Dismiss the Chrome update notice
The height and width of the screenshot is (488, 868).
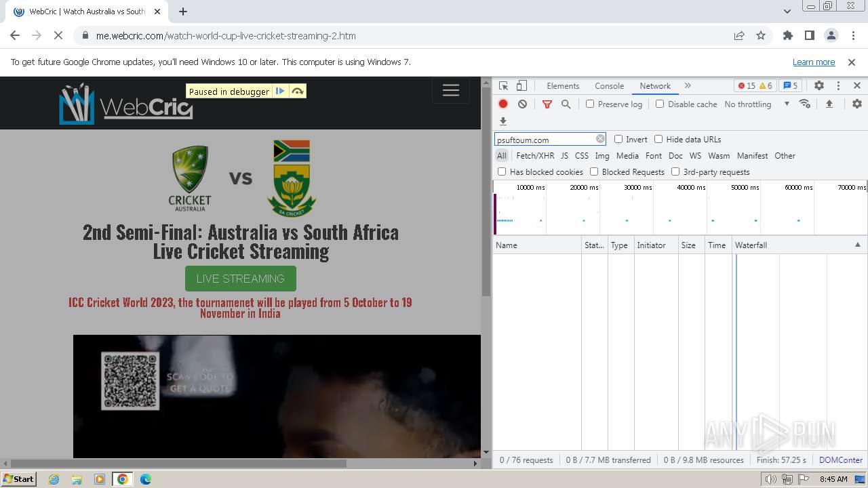[852, 62]
